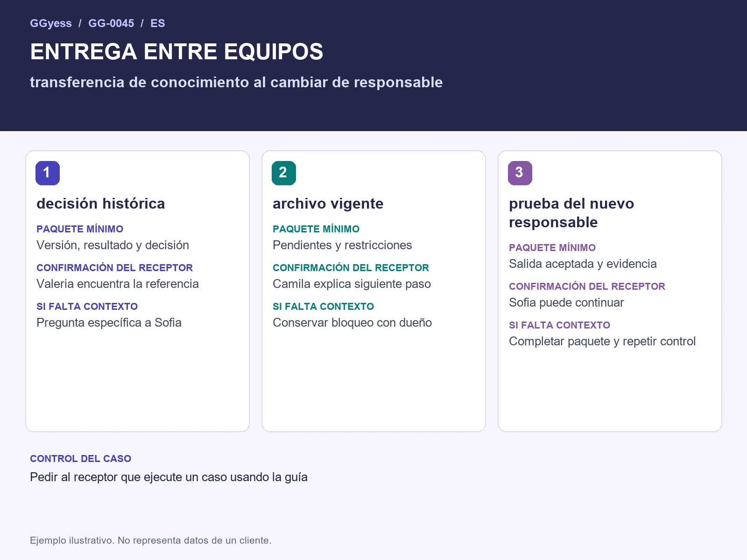Select 'Pendientes y restricciones' text

(342, 245)
